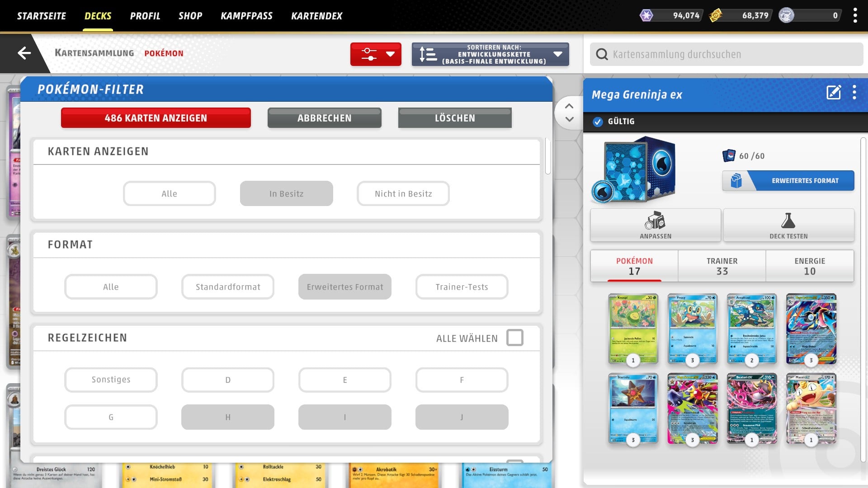
Task: Toggle regulation mark F
Action: click(462, 380)
